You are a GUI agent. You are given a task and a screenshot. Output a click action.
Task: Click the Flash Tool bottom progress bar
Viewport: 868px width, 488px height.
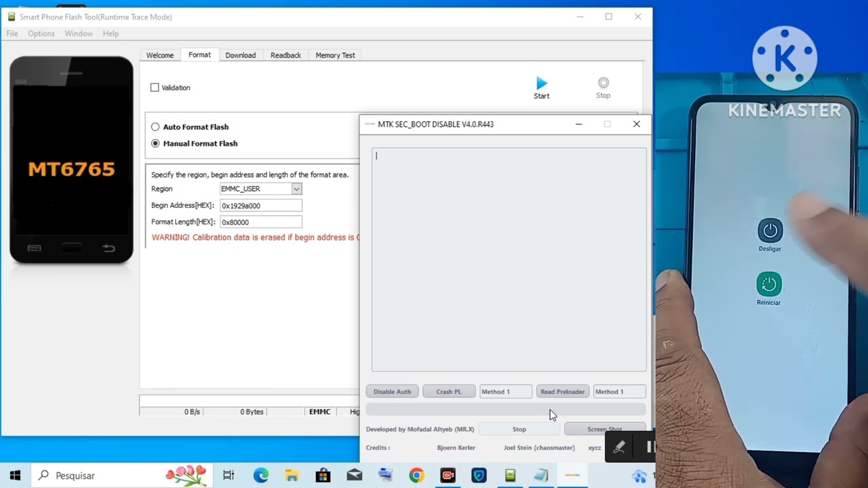tap(249, 401)
